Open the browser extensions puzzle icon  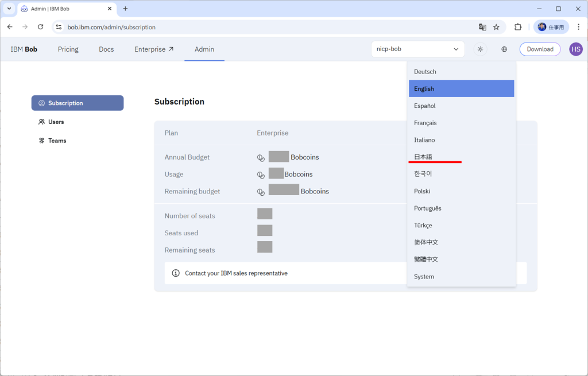[518, 27]
